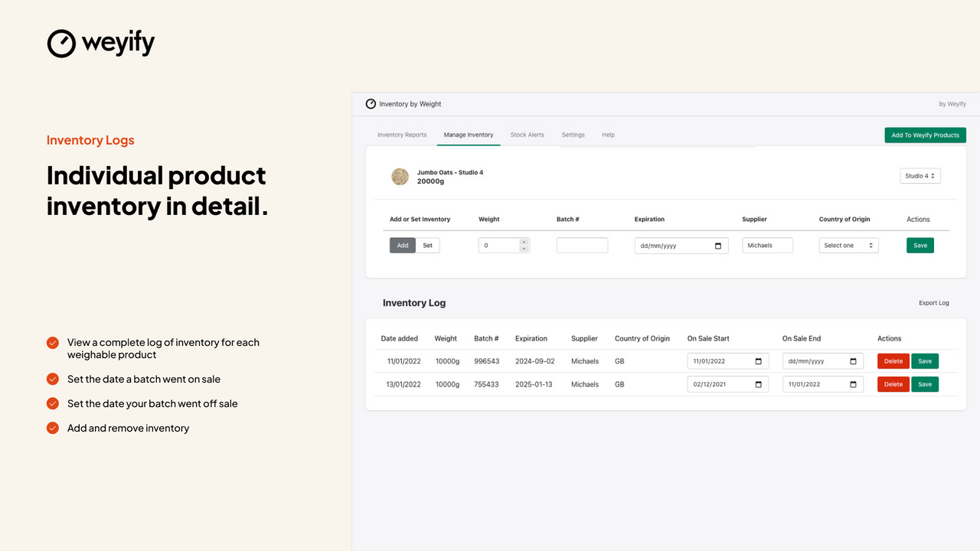Screen dimensions: 980x551
Task: Open the Studio 4 location dropdown
Action: click(x=920, y=176)
